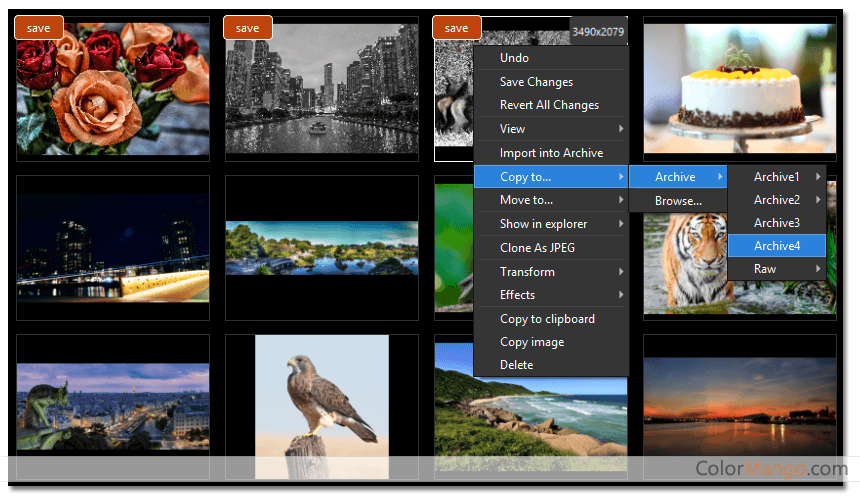Choose Delete from context menu
This screenshot has height=499, width=860.
coord(551,365)
